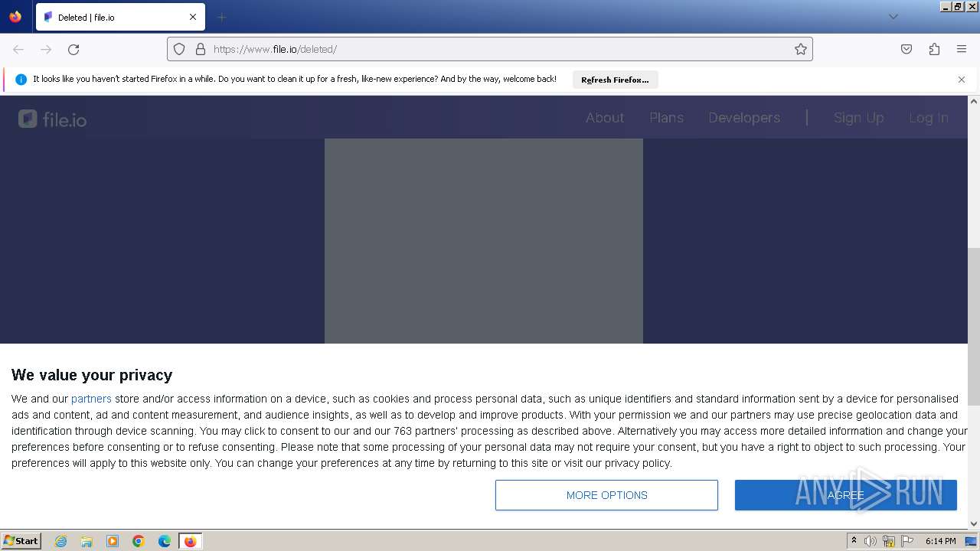Show hidden system tray icons arrow
Image resolution: width=980 pixels, height=551 pixels.
(x=854, y=541)
